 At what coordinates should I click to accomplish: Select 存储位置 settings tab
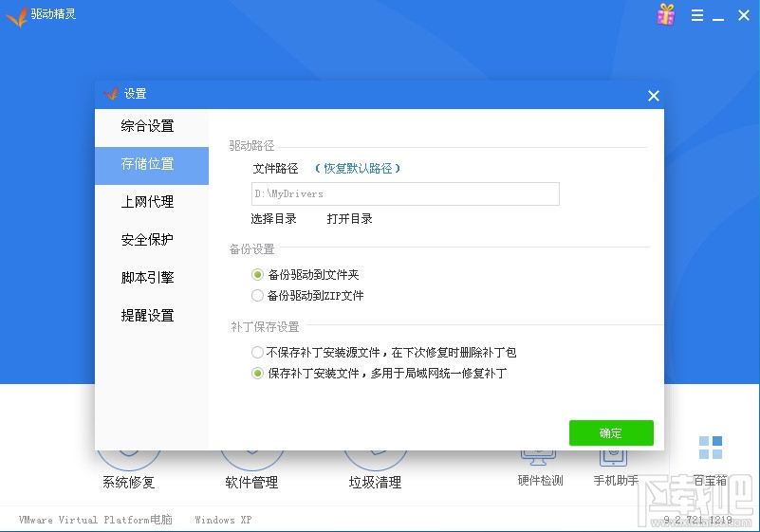(x=152, y=164)
